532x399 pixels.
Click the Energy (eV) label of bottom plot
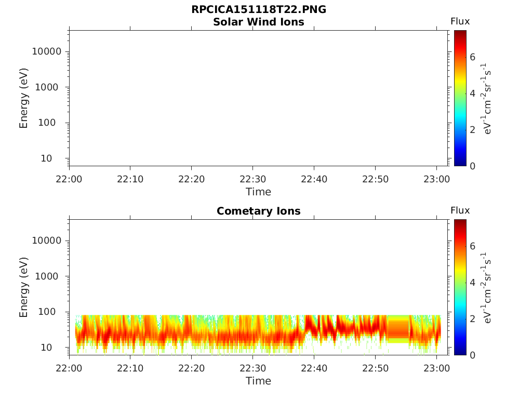pyautogui.click(x=23, y=287)
